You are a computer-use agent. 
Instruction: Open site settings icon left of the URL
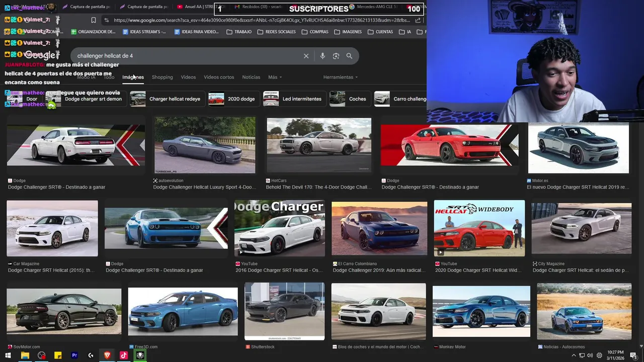(x=106, y=20)
